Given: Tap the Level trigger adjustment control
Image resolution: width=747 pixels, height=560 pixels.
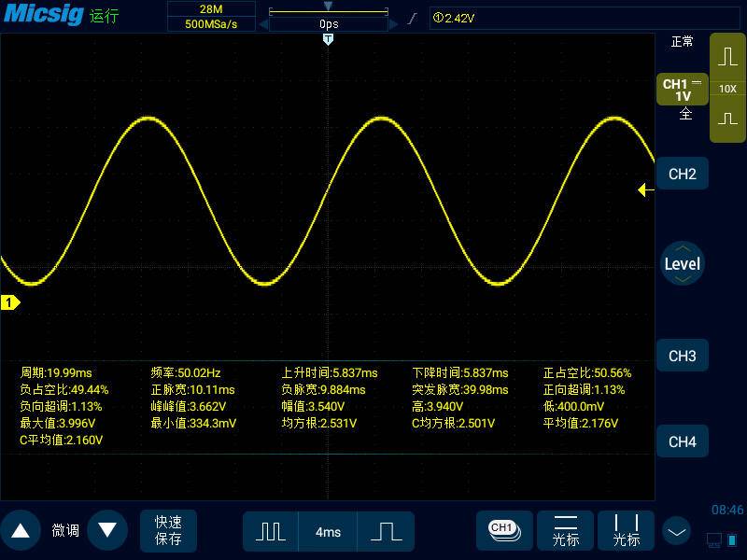Looking at the screenshot, I should point(683,263).
